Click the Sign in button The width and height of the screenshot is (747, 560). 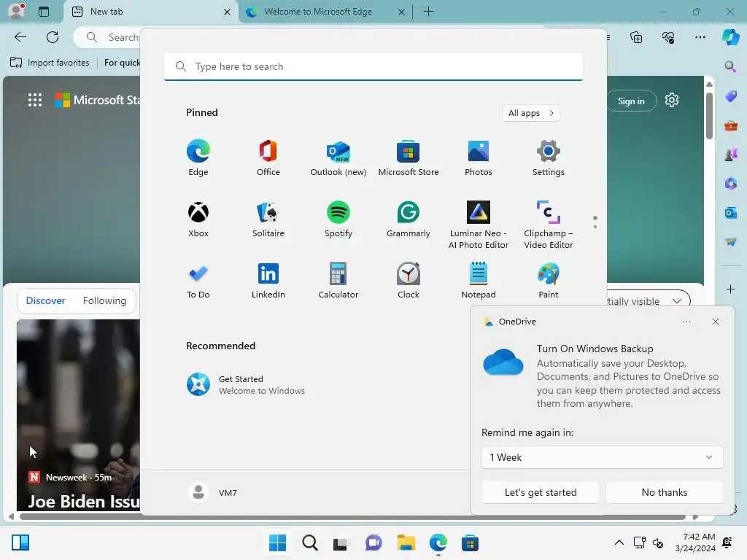coord(631,101)
